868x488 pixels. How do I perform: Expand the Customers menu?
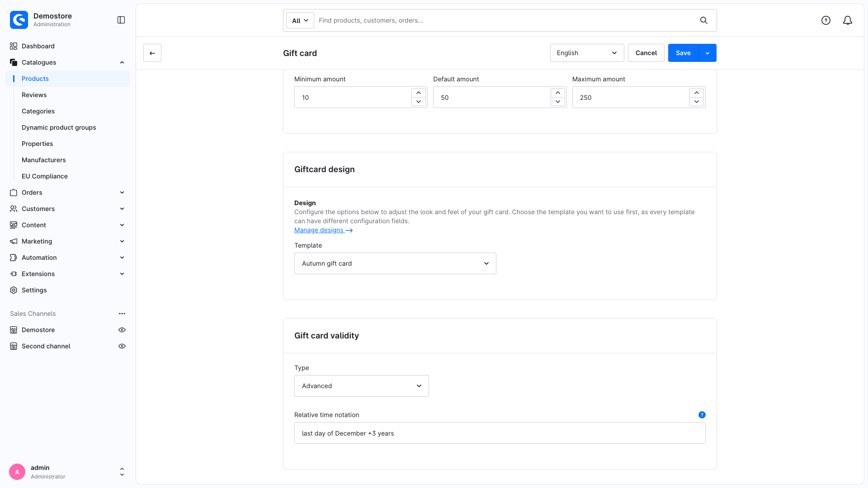click(122, 209)
